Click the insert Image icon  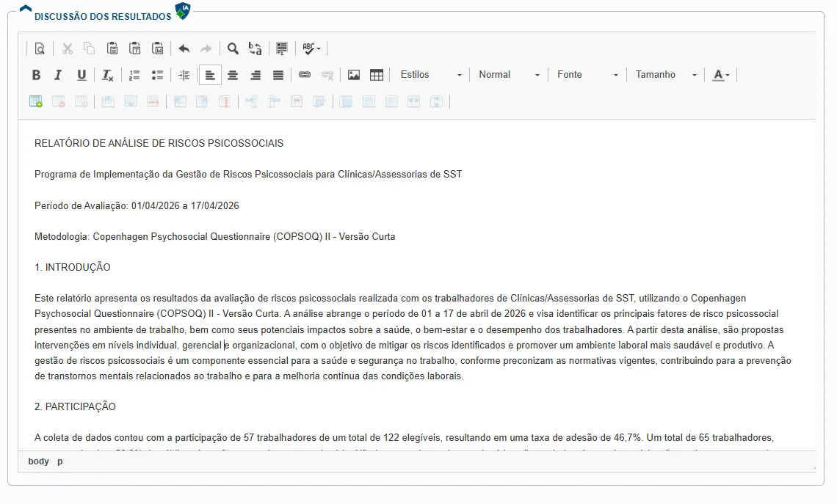(353, 76)
